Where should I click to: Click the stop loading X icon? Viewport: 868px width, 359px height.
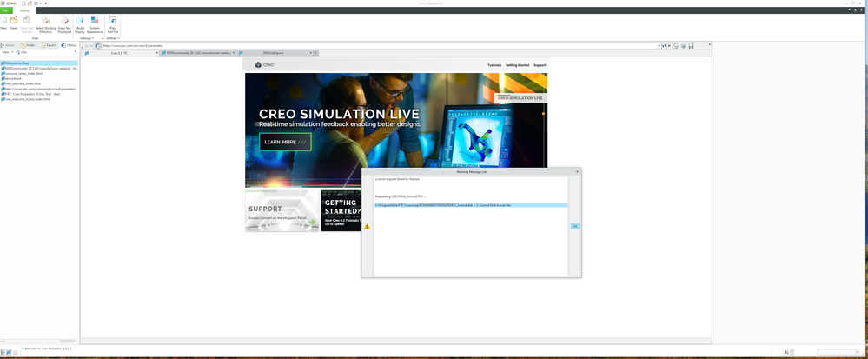(669, 45)
